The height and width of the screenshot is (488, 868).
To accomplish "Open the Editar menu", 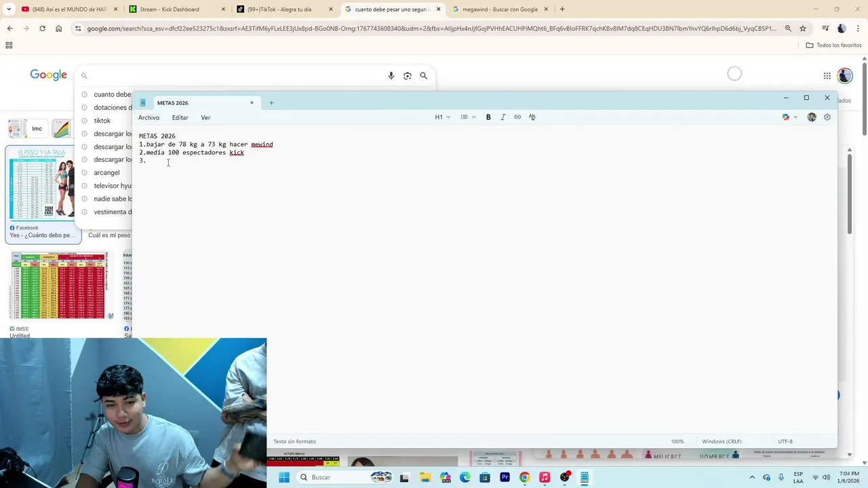I will click(x=180, y=118).
